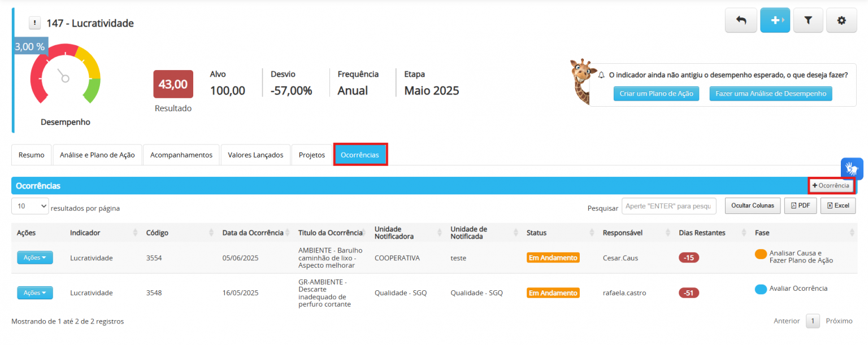Open the Análise e Plano de Ação tab
The height and width of the screenshot is (345, 868).
pyautogui.click(x=97, y=155)
